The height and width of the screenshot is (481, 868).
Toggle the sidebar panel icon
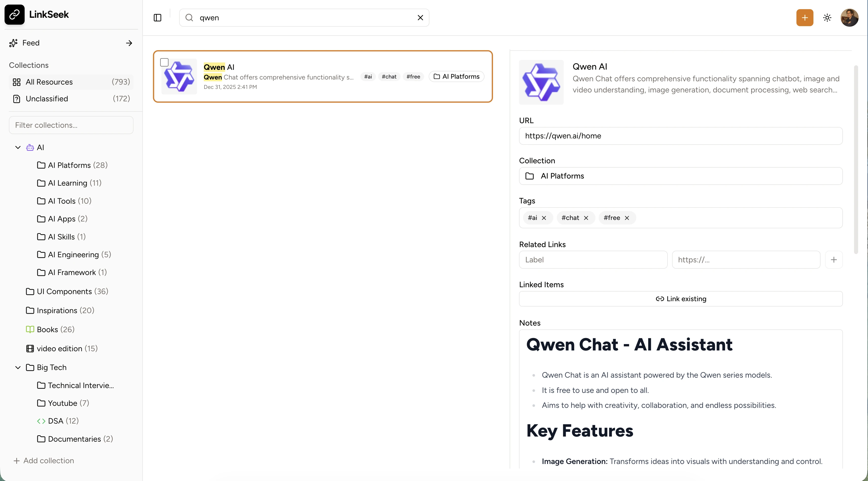157,18
